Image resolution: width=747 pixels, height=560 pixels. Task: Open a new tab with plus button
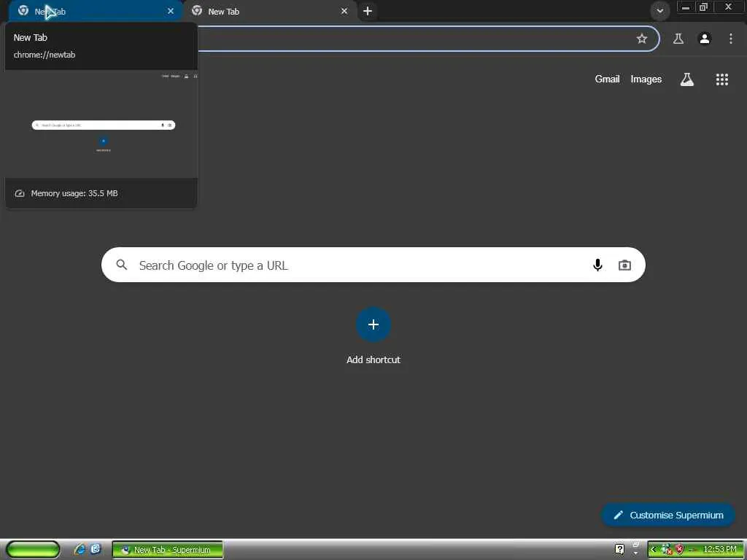[x=368, y=11]
